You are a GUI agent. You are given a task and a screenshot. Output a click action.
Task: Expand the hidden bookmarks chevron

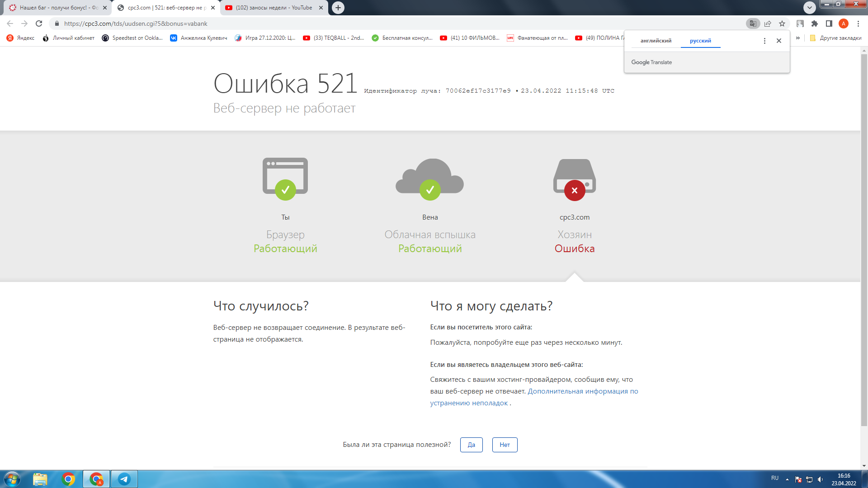798,38
